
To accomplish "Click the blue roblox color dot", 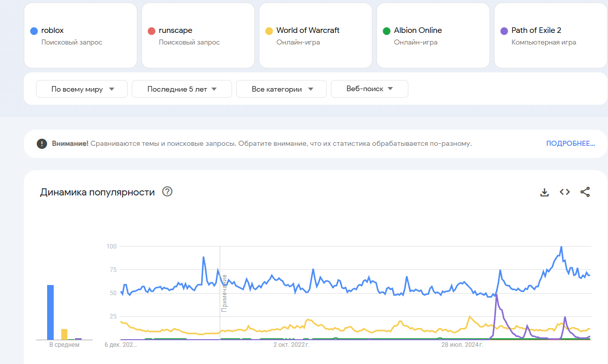I will click(34, 31).
